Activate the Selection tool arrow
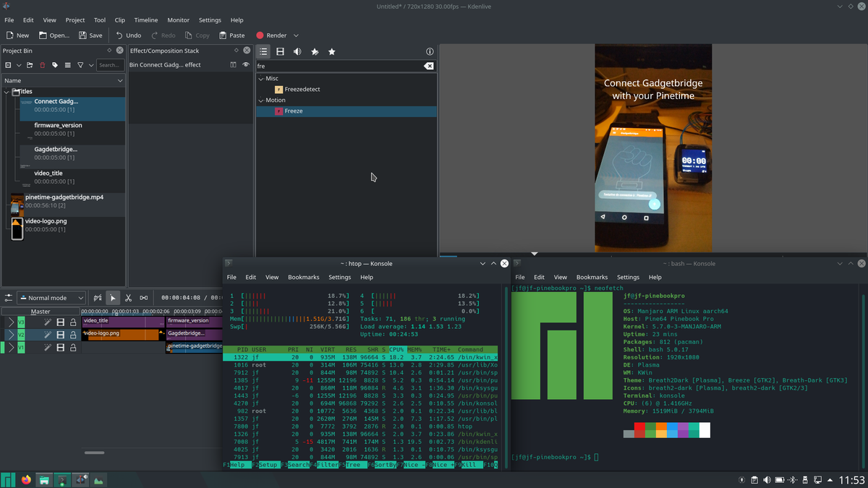This screenshot has height=488, width=868. (113, 298)
